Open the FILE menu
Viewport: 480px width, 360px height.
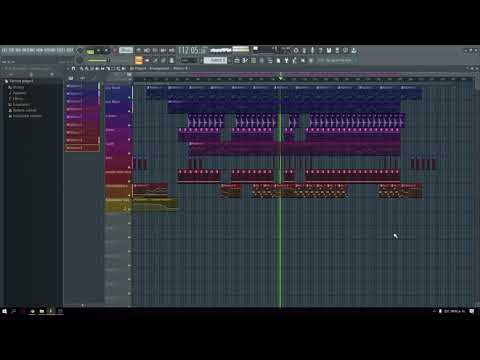point(4,50)
